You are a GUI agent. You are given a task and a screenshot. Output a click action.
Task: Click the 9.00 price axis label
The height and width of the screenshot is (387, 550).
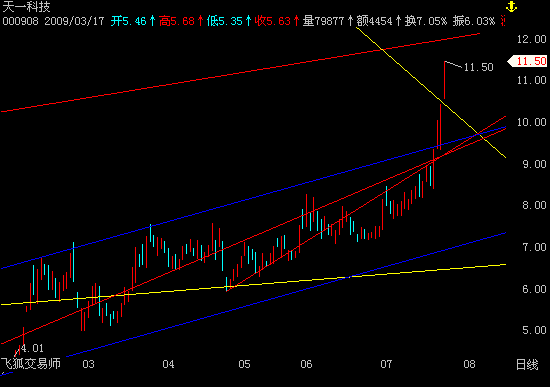[x=534, y=164]
